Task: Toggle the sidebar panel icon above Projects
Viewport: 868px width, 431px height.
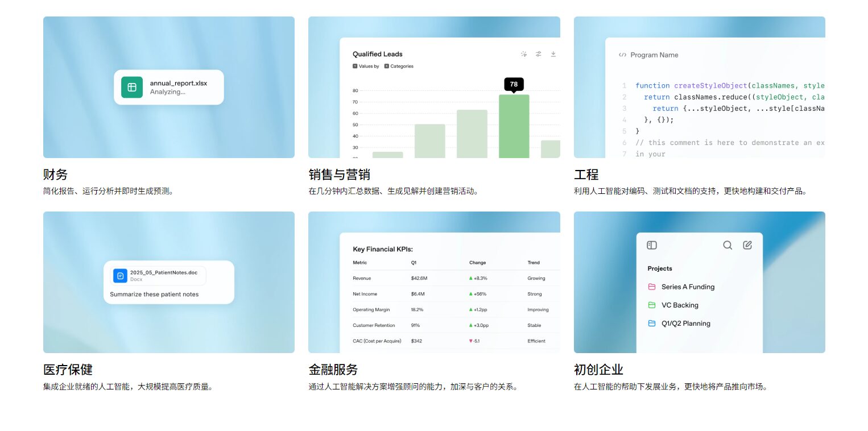Action: (x=652, y=245)
